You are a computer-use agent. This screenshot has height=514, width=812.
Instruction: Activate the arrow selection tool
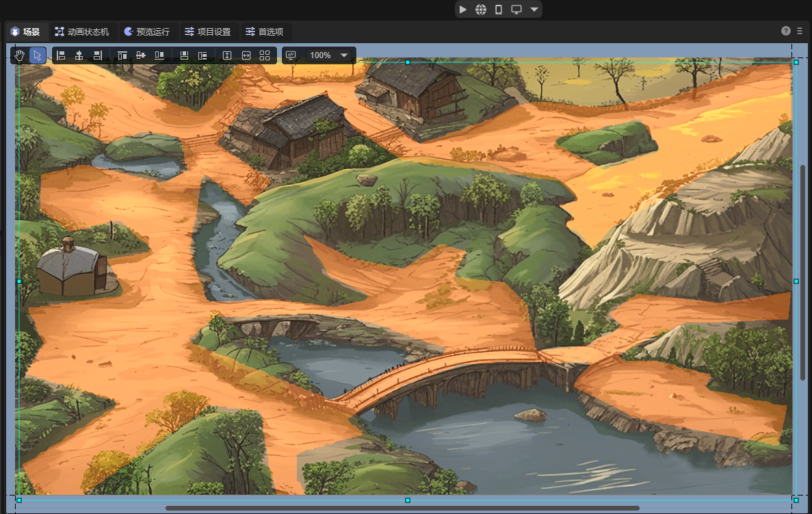click(38, 55)
